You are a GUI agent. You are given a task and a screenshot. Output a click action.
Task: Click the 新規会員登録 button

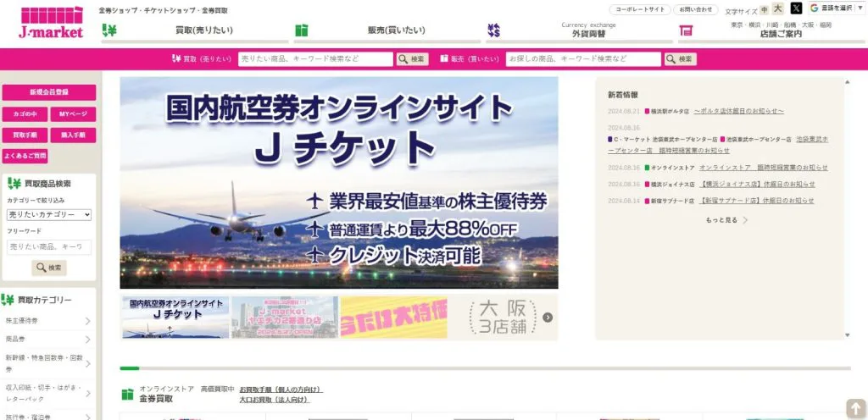coord(48,91)
